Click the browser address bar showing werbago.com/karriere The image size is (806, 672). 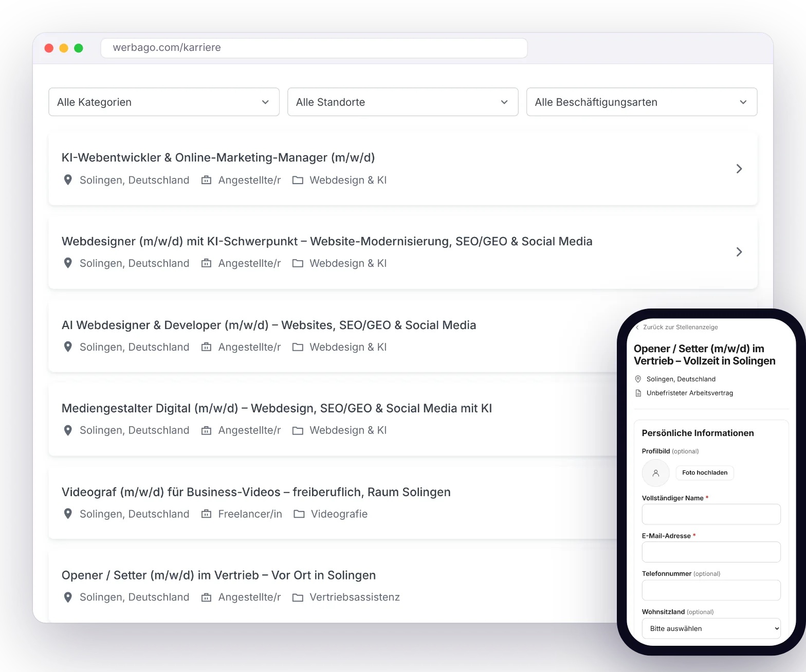pos(314,48)
